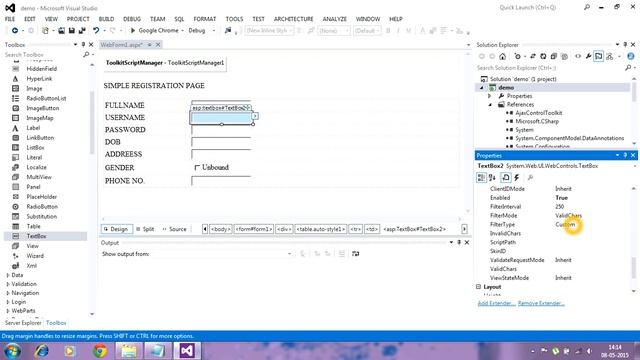
Task: Open File Explorer from the taskbar
Action: [x=129, y=351]
